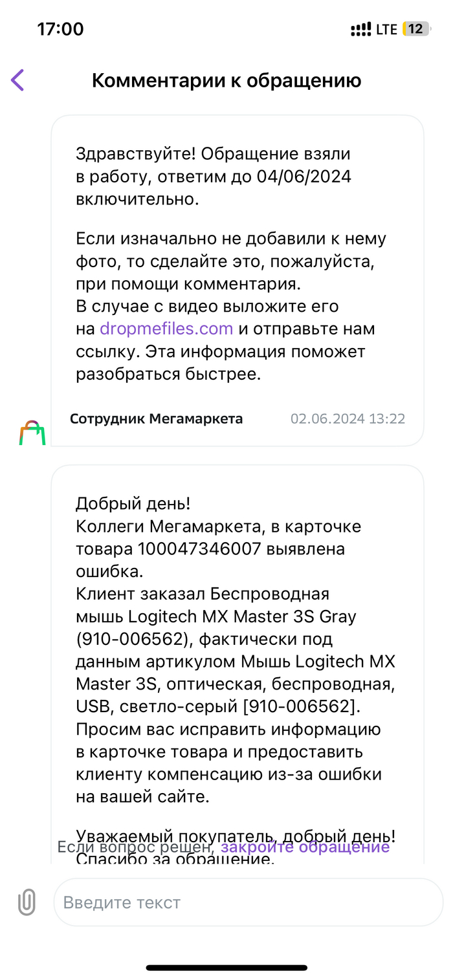Tap the 'Если изначально не добавили' paragraph

pos(230,239)
